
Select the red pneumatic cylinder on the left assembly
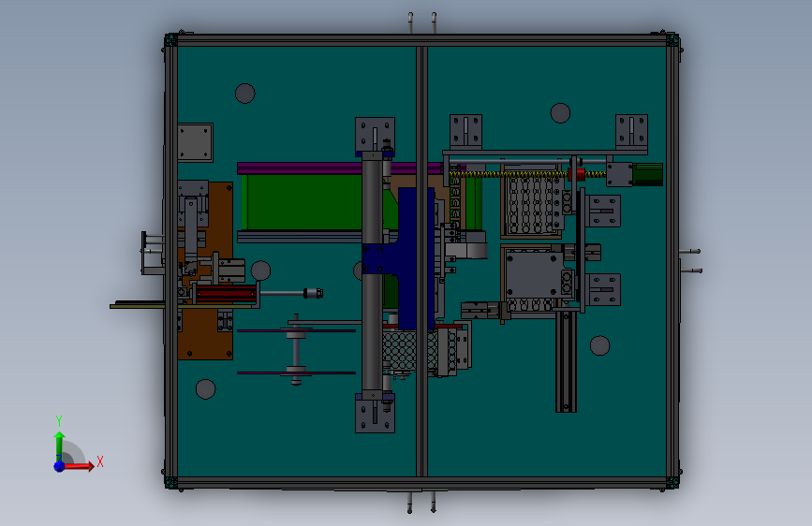coord(226,295)
